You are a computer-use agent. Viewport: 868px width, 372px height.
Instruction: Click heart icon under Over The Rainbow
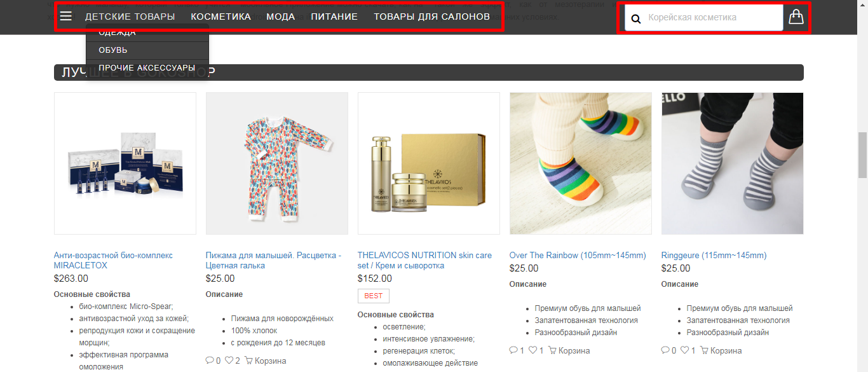point(533,350)
